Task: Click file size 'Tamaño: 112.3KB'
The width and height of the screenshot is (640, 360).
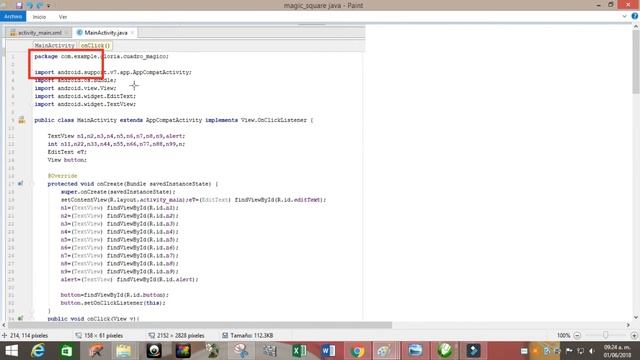Action: (x=251, y=336)
